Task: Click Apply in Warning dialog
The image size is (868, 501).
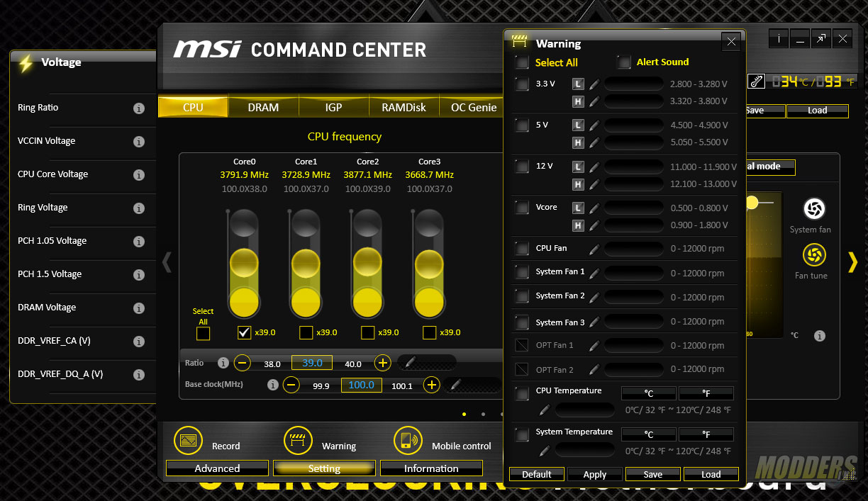Action: [x=595, y=474]
